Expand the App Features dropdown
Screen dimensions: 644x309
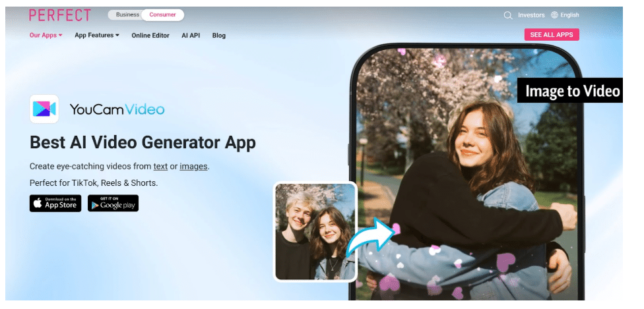pyautogui.click(x=97, y=36)
